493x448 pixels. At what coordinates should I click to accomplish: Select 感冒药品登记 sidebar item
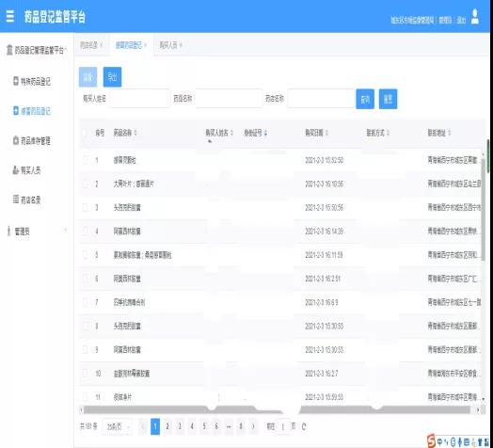point(32,111)
